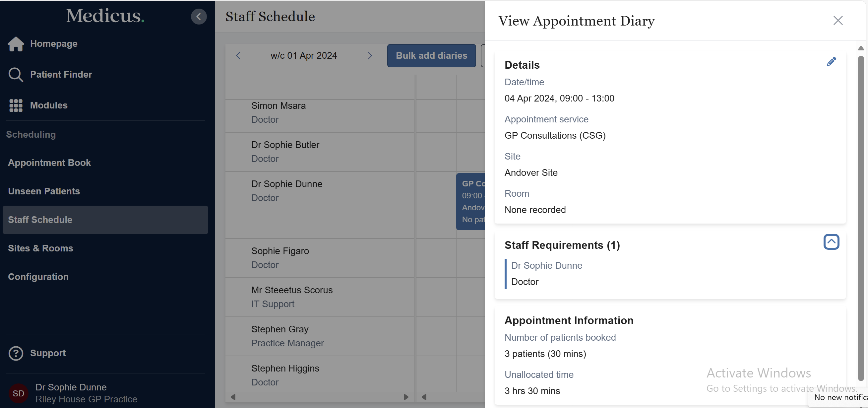
Task: Collapse the sidebar navigation
Action: pyautogui.click(x=199, y=17)
